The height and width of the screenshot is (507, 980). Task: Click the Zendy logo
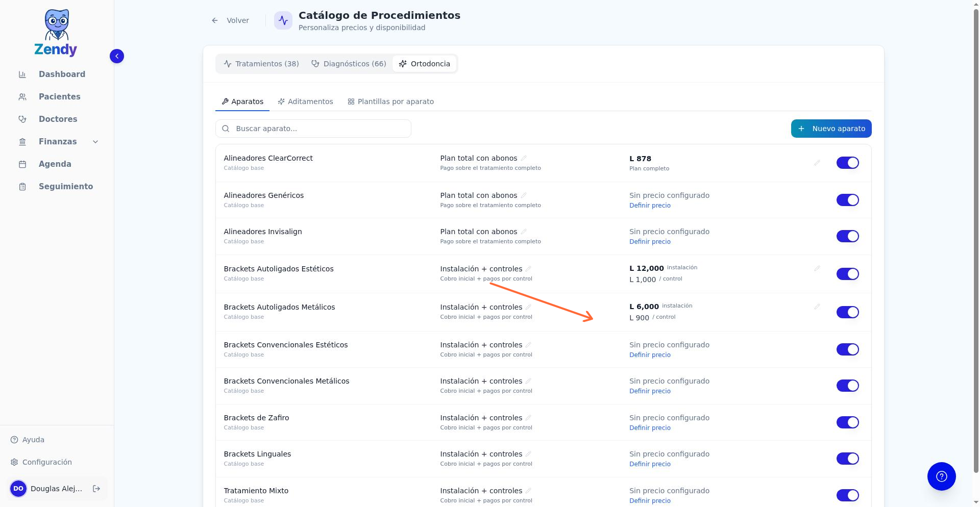click(x=56, y=33)
